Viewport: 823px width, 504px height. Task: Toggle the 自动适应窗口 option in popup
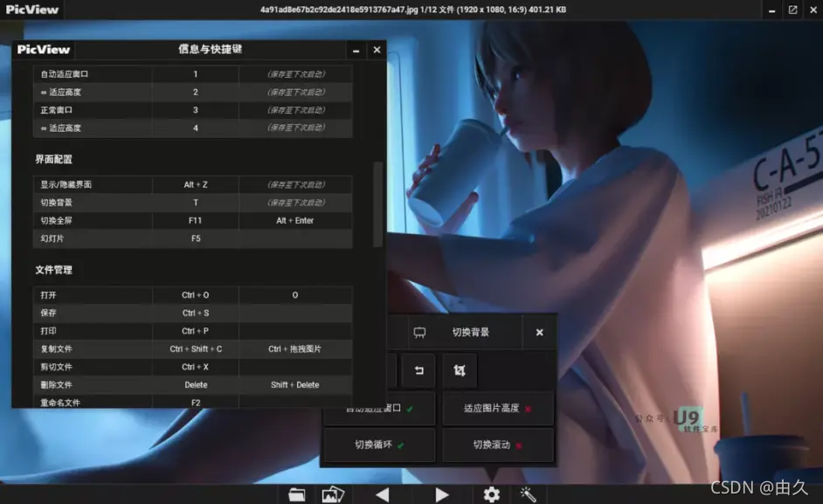click(379, 408)
